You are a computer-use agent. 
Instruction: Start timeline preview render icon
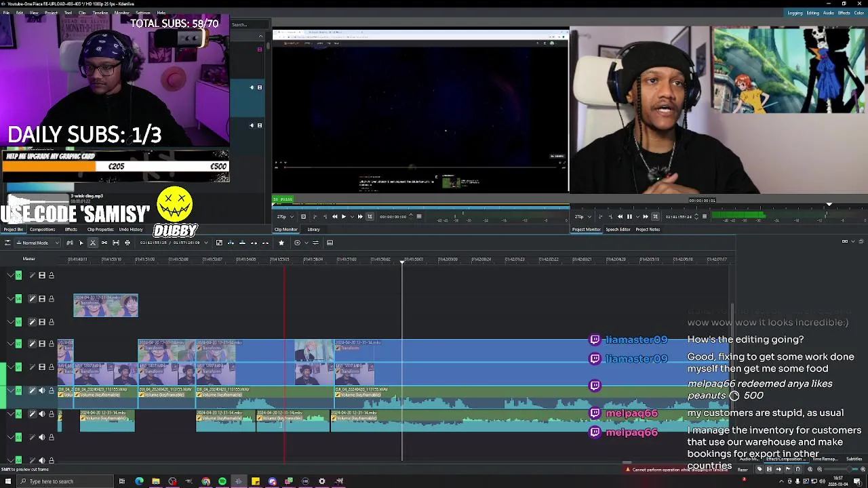pyautogui.click(x=298, y=243)
